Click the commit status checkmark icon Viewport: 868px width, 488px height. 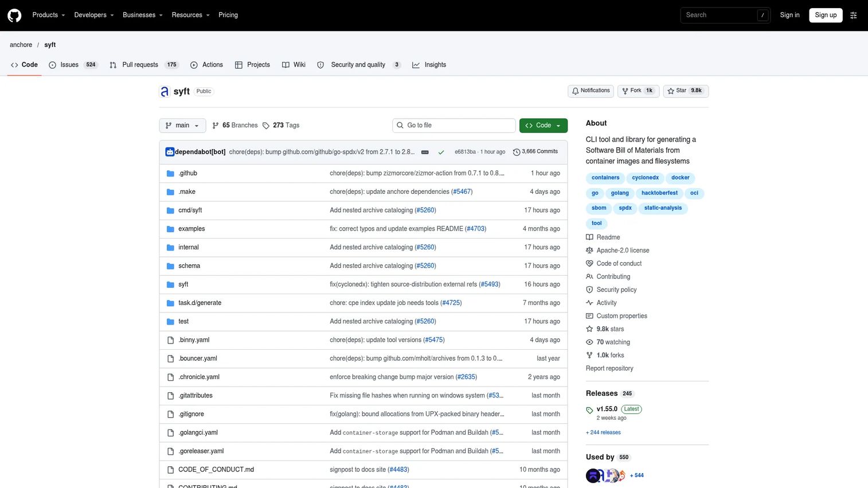(x=441, y=152)
